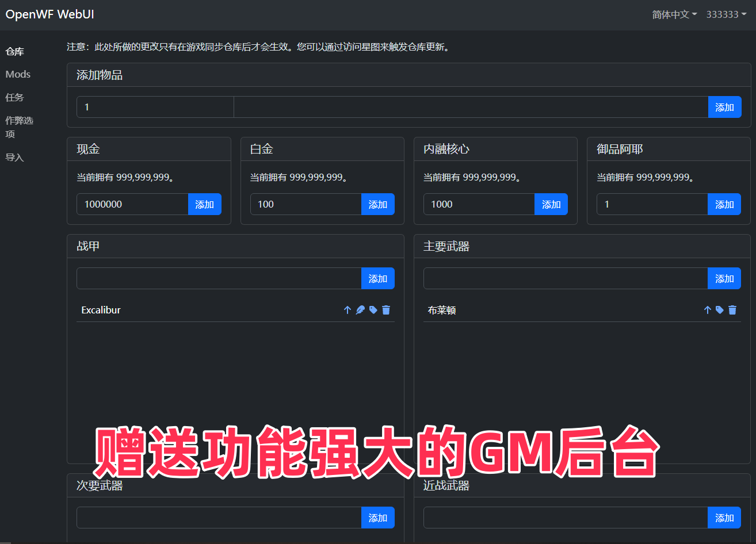This screenshot has width=756, height=544.
Task: Click the 次要武器 add input field
Action: pos(219,518)
